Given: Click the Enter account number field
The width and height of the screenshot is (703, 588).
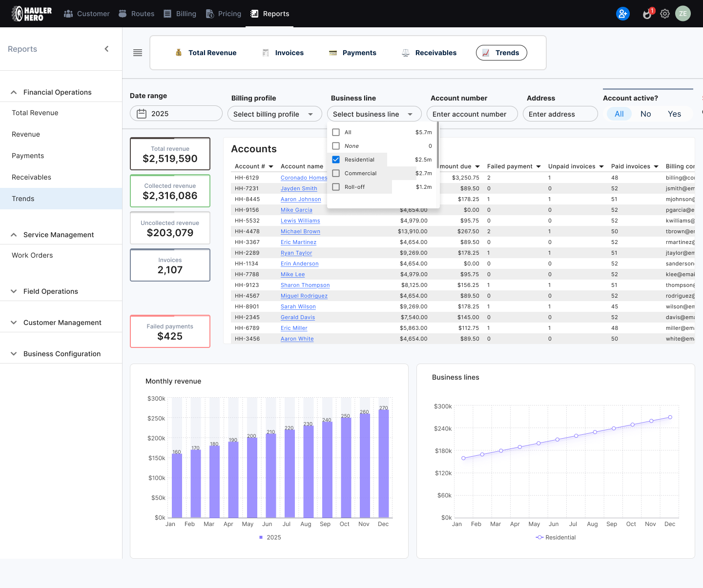Looking at the screenshot, I should (x=472, y=114).
